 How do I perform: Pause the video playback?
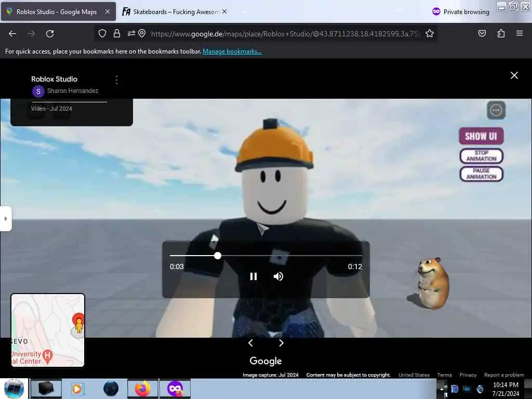tap(254, 276)
